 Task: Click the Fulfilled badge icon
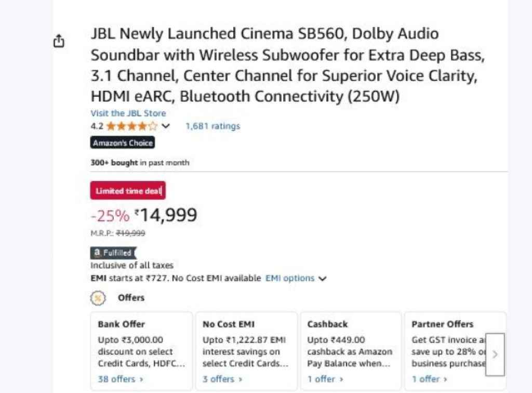tap(97, 253)
